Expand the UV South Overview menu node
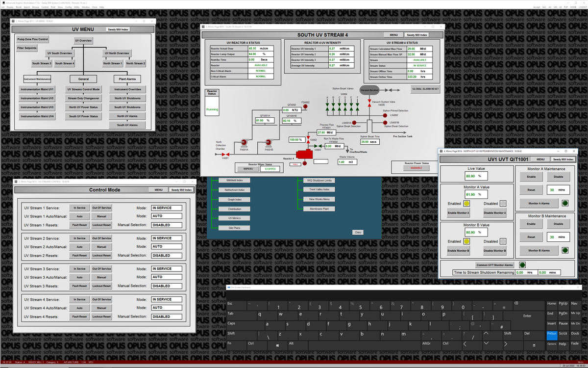 tap(60, 53)
